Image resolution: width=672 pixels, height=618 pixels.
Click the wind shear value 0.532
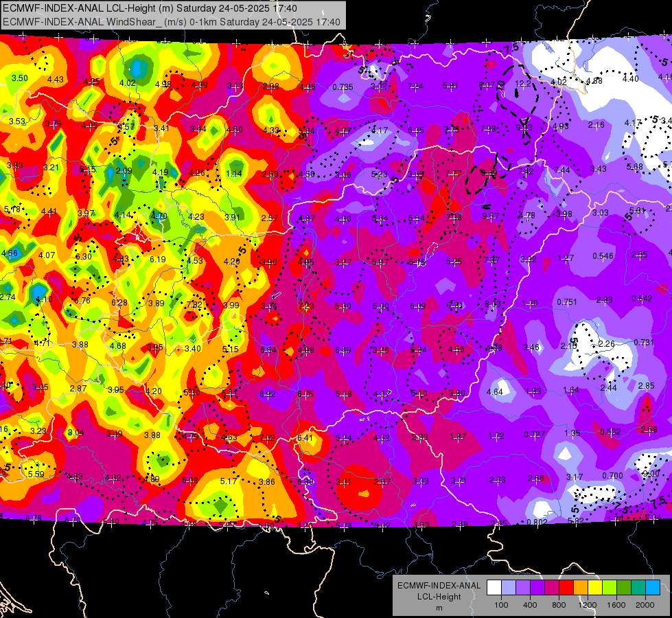(x=610, y=431)
